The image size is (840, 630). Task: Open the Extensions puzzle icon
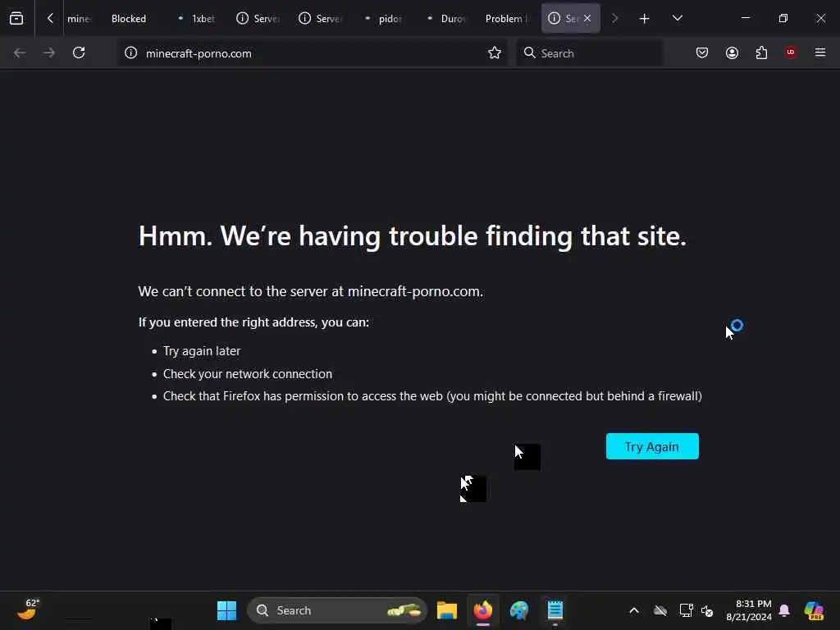761,52
